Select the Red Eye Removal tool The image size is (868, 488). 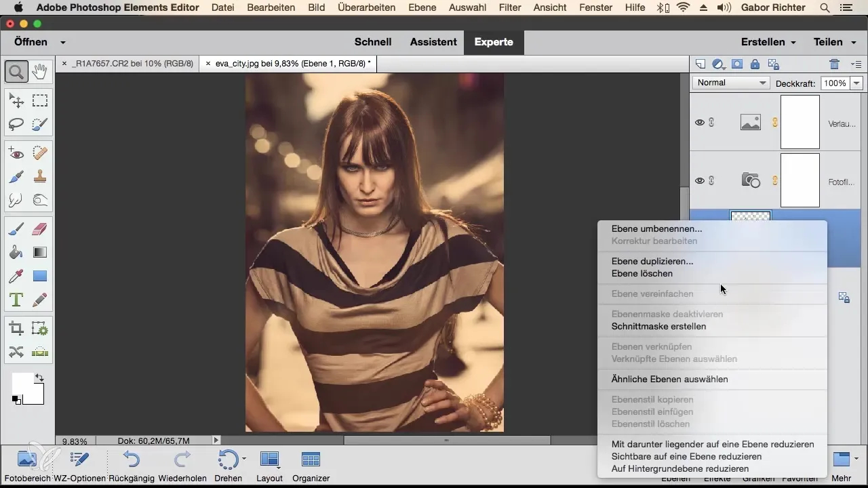16,154
